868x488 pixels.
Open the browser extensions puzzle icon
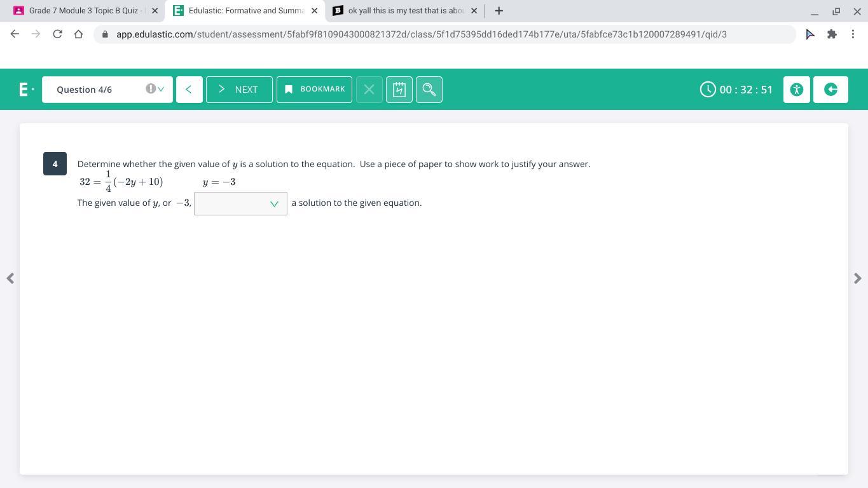click(x=832, y=34)
